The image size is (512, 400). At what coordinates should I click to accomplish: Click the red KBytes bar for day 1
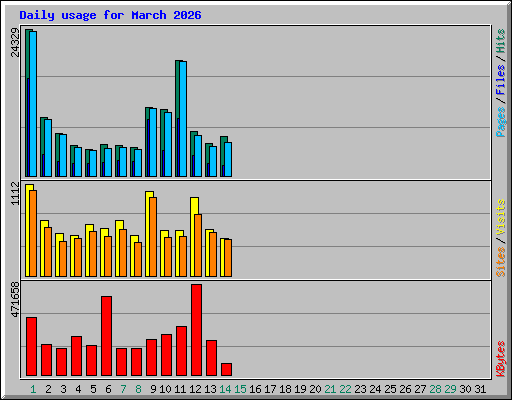pyautogui.click(x=31, y=347)
